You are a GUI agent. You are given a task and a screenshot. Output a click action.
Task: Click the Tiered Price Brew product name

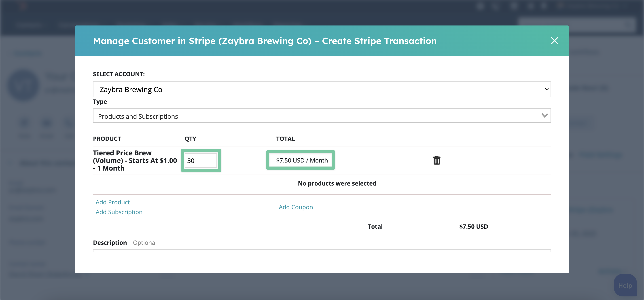pos(135,161)
